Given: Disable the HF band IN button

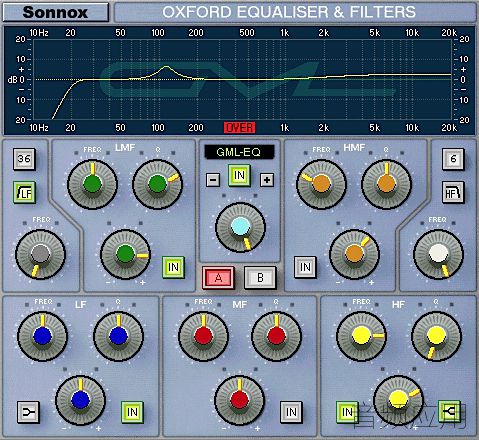Looking at the screenshot, I should point(347,412).
